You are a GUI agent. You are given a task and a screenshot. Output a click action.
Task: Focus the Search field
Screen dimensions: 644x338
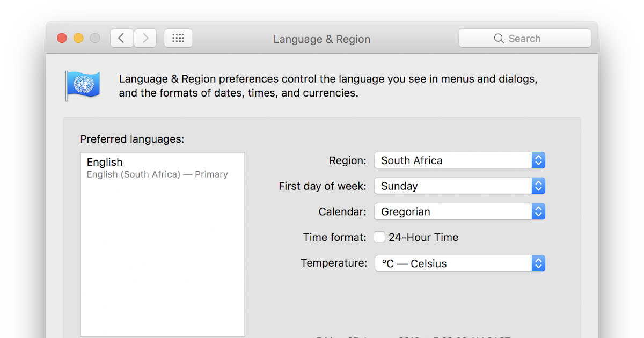tap(525, 38)
